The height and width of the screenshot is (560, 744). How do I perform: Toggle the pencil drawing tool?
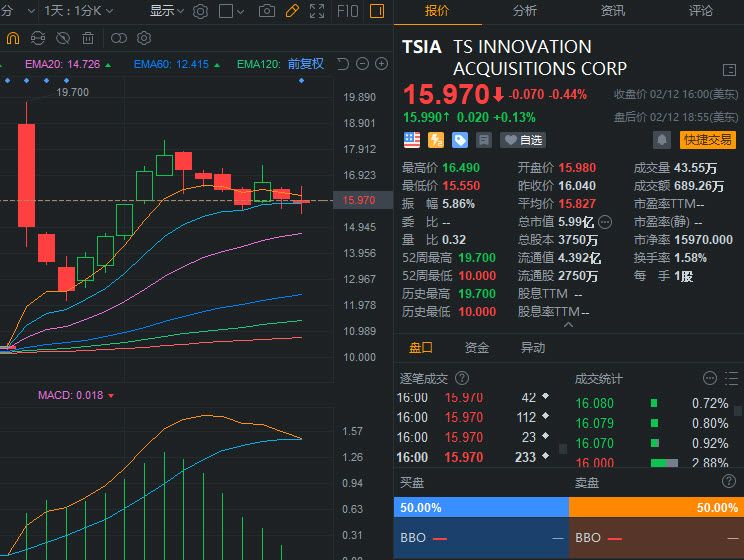pos(292,11)
